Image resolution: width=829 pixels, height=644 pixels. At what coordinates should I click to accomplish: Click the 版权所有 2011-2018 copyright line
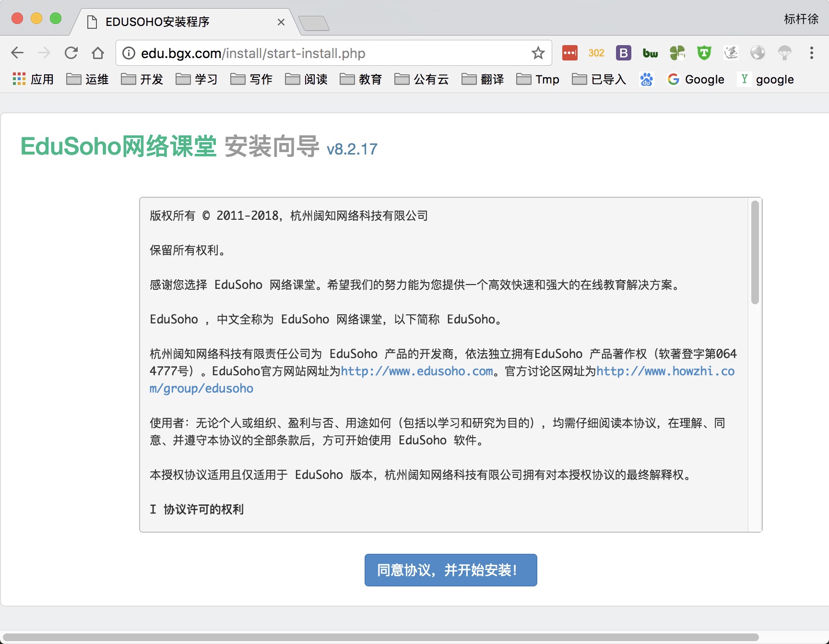[289, 215]
